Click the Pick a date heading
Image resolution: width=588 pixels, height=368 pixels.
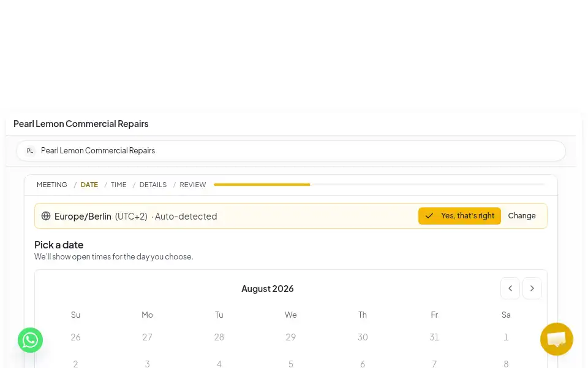(59, 245)
